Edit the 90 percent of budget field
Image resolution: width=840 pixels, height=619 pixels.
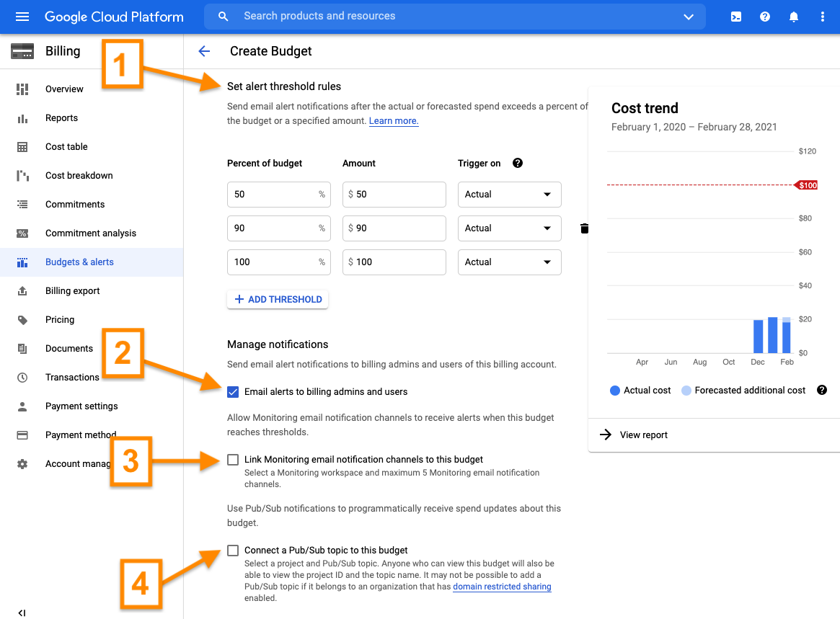(278, 228)
